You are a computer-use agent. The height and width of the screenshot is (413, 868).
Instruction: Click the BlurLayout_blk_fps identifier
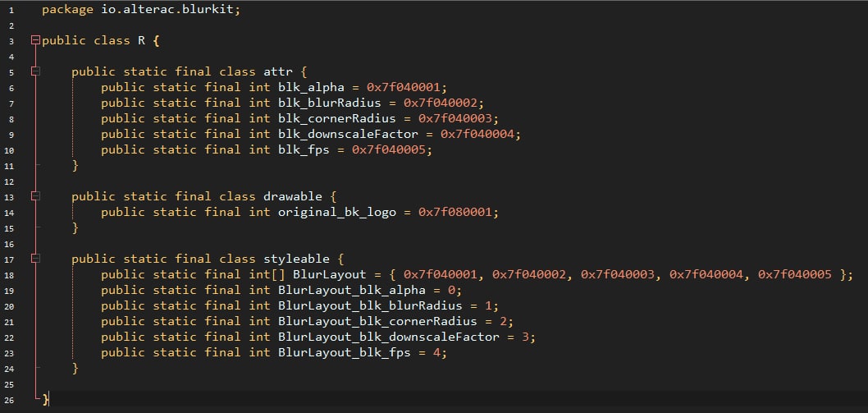coord(345,352)
